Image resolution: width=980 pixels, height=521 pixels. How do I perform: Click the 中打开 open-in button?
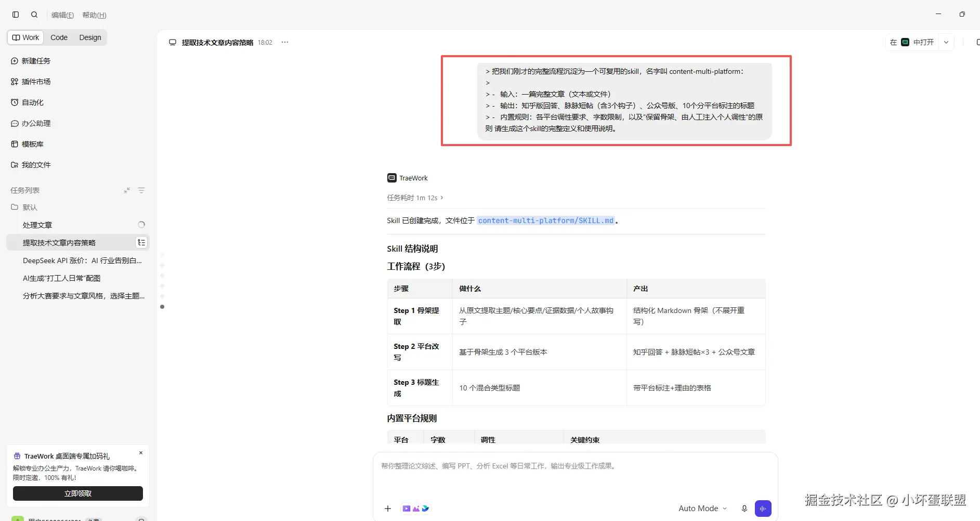912,42
